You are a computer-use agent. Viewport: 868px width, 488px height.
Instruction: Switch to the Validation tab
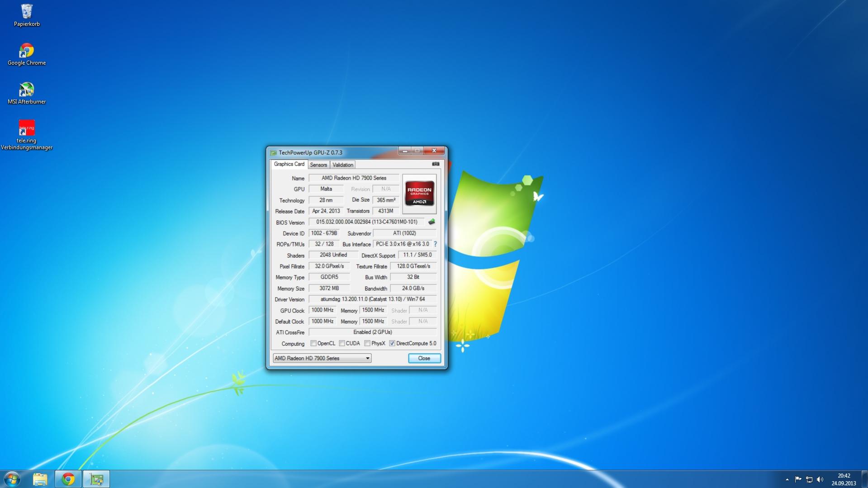(343, 165)
